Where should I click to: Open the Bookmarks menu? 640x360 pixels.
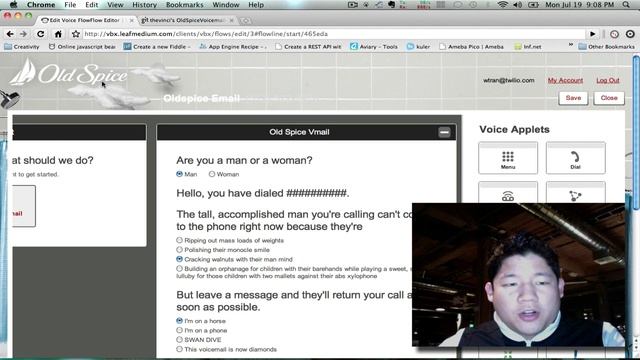pos(184,5)
